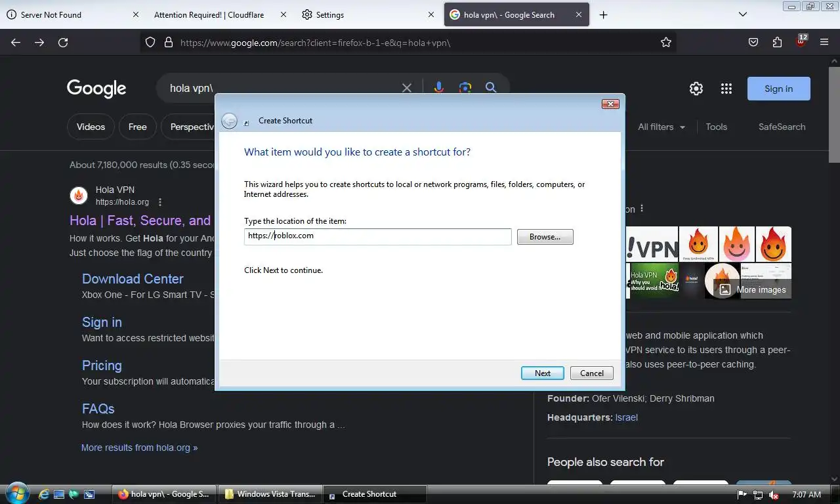The height and width of the screenshot is (504, 840).
Task: Filter results by Videos chip
Action: pyautogui.click(x=91, y=127)
